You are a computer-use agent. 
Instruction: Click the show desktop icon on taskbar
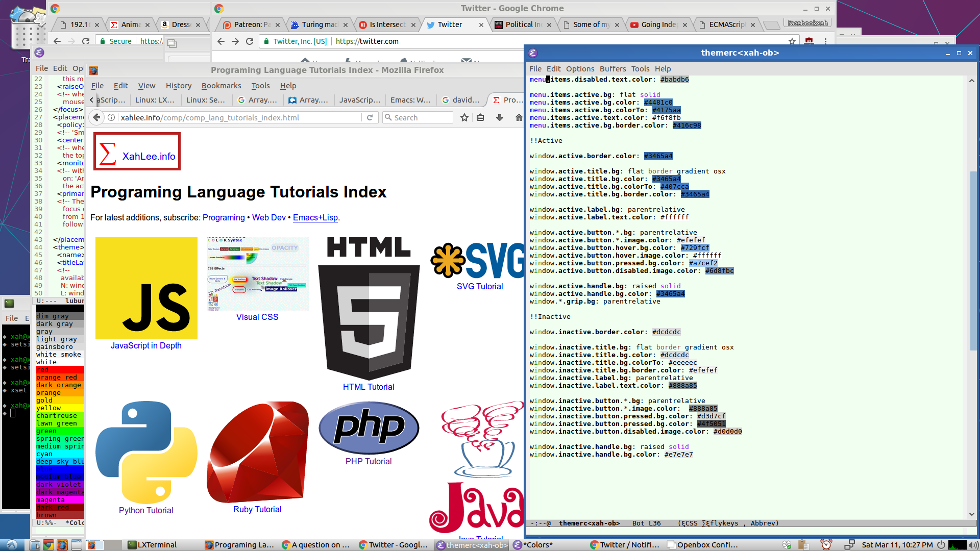tap(77, 545)
